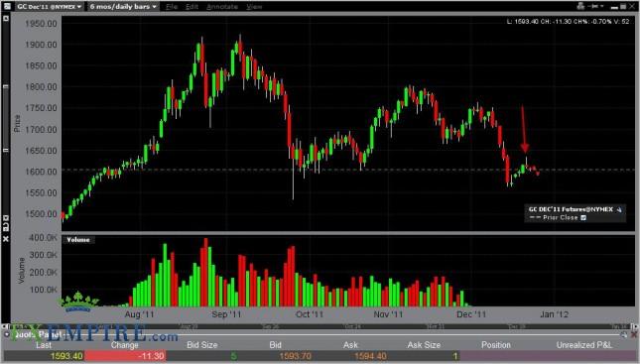Click the Last price value 1593.40
Viewport: 640px width, 364px height.
coord(66,356)
